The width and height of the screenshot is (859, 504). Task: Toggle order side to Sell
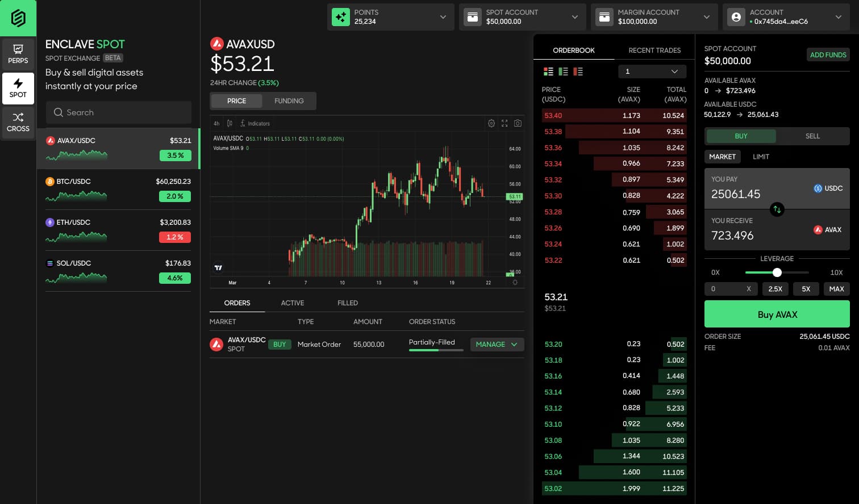[812, 136]
